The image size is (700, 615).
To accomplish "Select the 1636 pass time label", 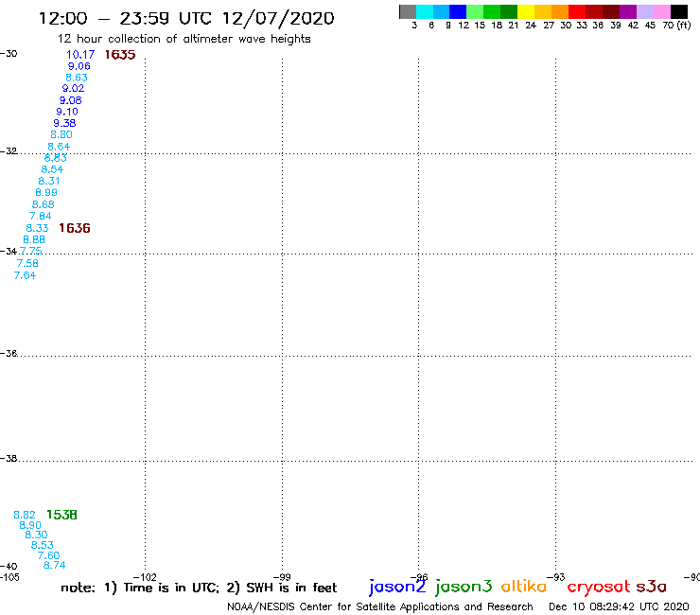I will pos(75,228).
